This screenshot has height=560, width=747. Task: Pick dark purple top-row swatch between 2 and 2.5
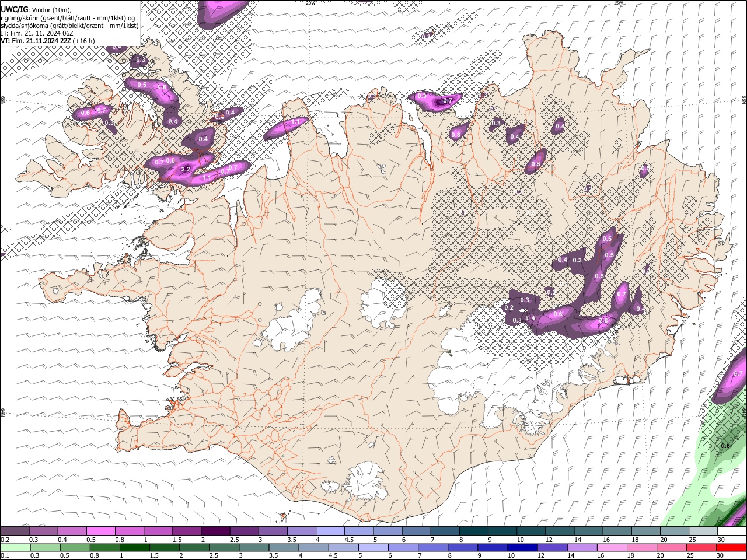pos(215,531)
